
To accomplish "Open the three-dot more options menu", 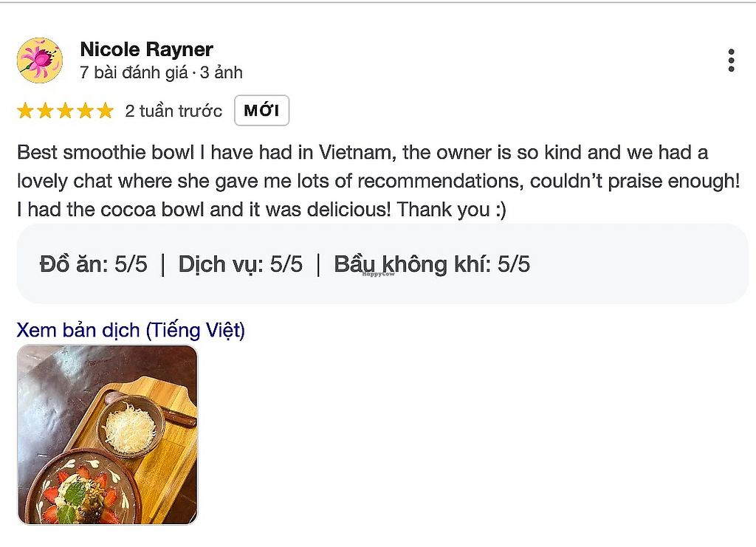I will coord(731,61).
